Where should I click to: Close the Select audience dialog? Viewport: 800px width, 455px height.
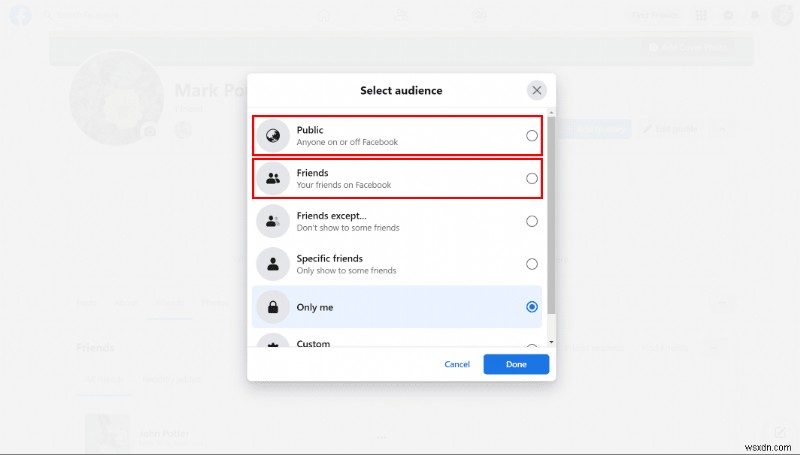tap(536, 91)
